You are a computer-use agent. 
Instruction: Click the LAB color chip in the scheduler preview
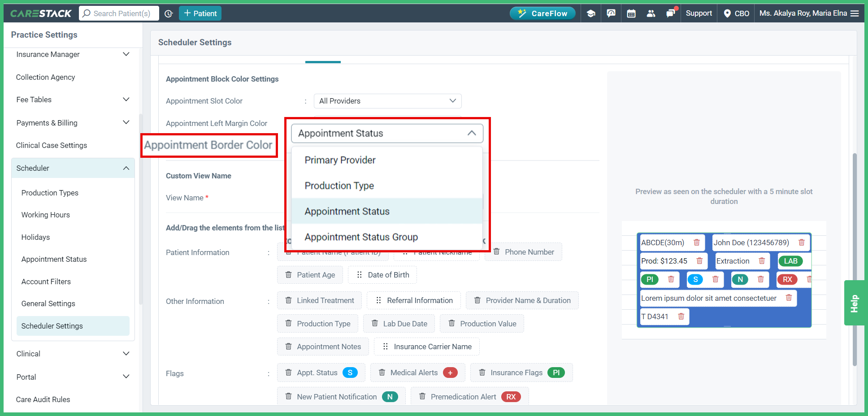tap(791, 260)
